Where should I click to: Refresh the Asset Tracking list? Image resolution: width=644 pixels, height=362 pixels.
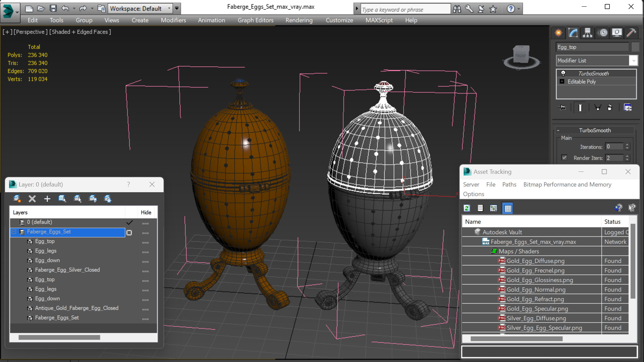tap(467, 208)
